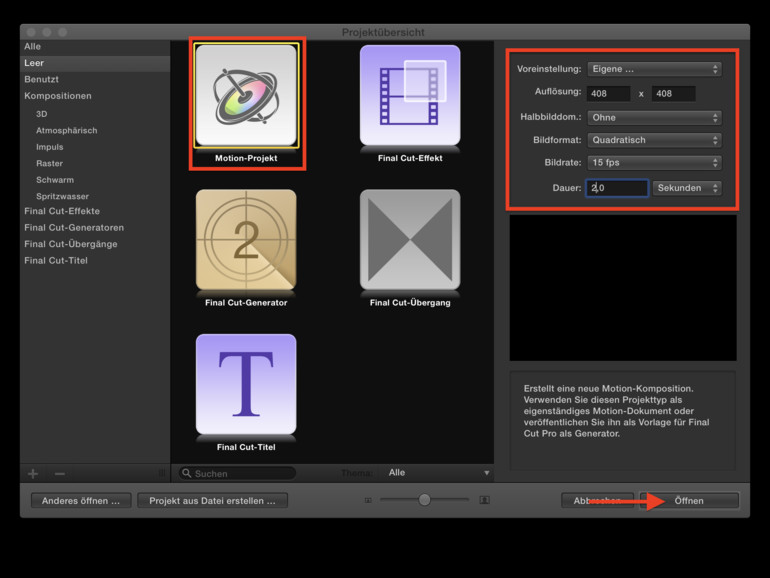Click the large thumbnail size icon
Image resolution: width=770 pixels, height=578 pixels.
tap(484, 500)
